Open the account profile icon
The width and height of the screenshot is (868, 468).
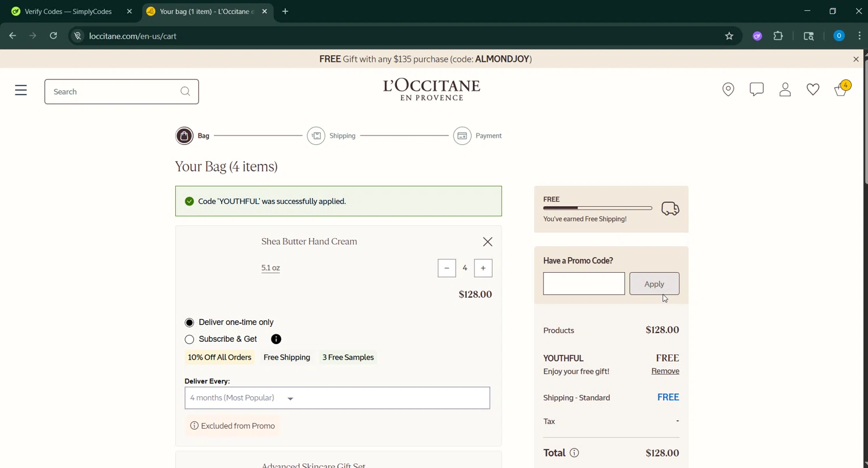pyautogui.click(x=785, y=89)
